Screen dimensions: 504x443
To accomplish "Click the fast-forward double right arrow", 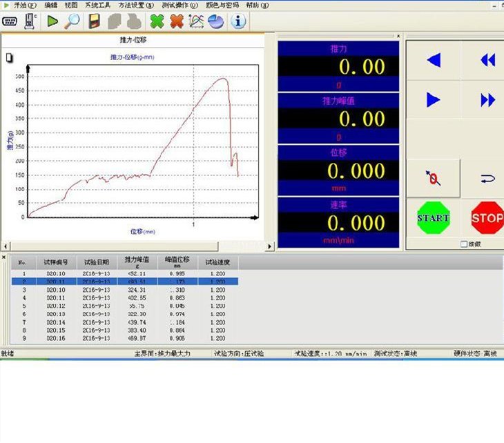I will click(488, 100).
